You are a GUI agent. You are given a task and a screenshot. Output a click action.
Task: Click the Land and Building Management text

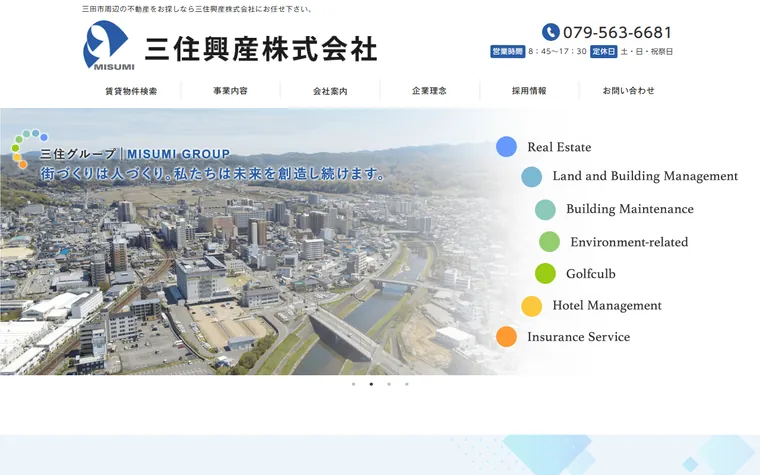645,176
